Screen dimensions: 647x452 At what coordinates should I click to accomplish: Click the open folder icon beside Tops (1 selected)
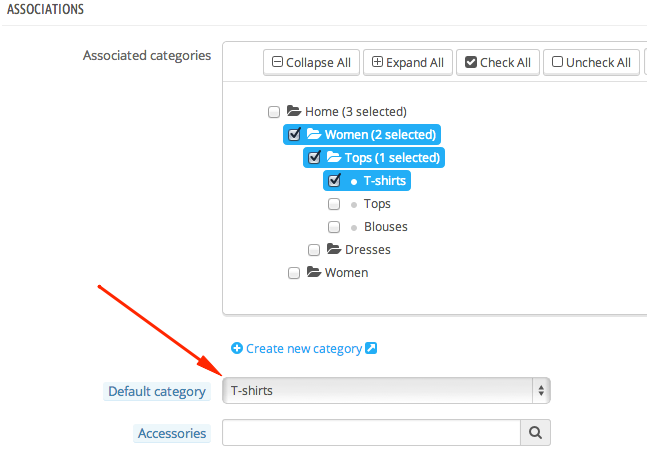click(x=334, y=157)
